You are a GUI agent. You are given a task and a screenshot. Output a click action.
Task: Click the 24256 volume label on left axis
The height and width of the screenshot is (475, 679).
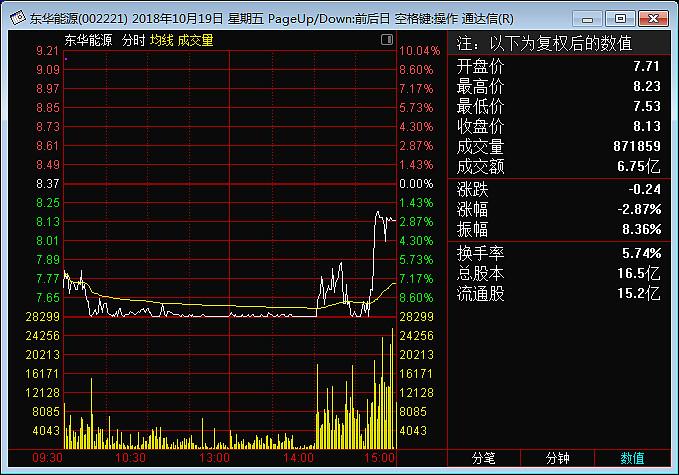tap(42, 336)
